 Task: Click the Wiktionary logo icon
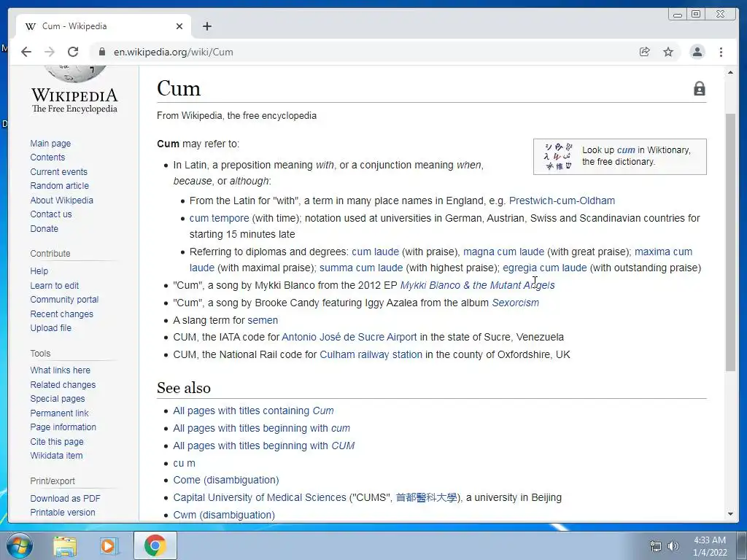pos(557,157)
